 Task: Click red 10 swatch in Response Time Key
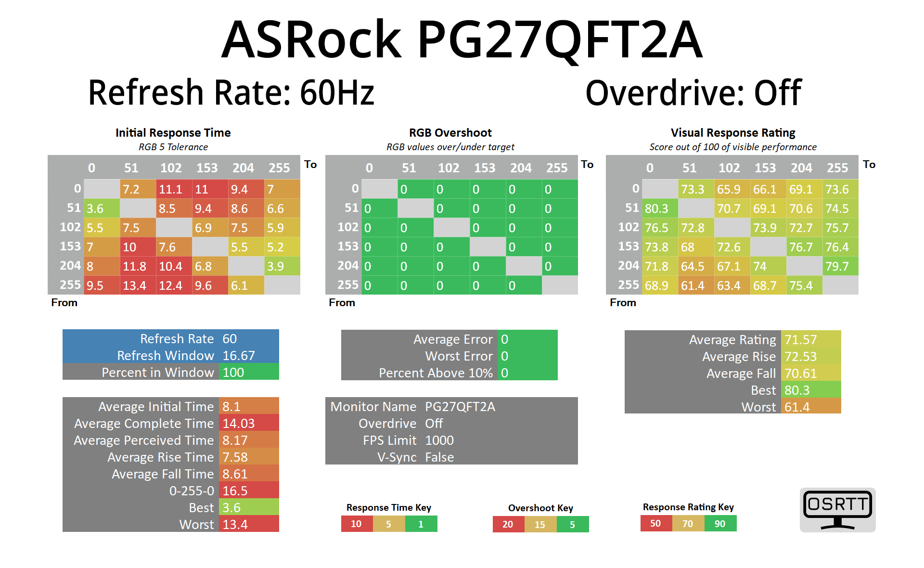(357, 524)
